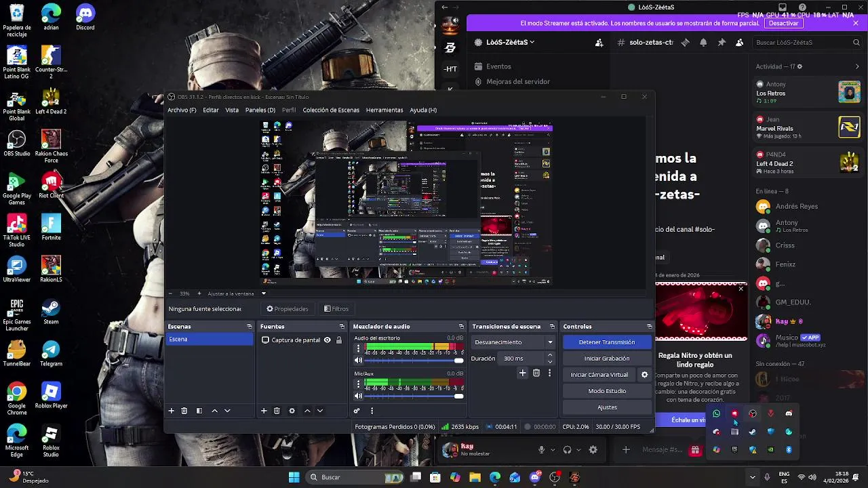This screenshot has height=488, width=868.
Task: Invite people icon next to server name
Action: pyautogui.click(x=599, y=42)
